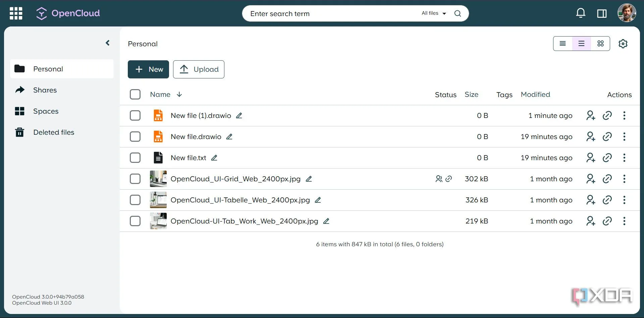The height and width of the screenshot is (318, 644).
Task: Open Spaces in sidebar
Action: 62,111
